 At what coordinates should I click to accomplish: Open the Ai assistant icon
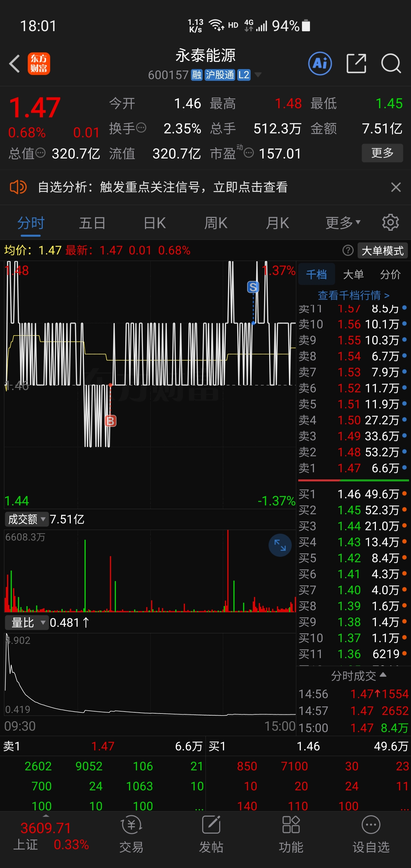pyautogui.click(x=320, y=63)
